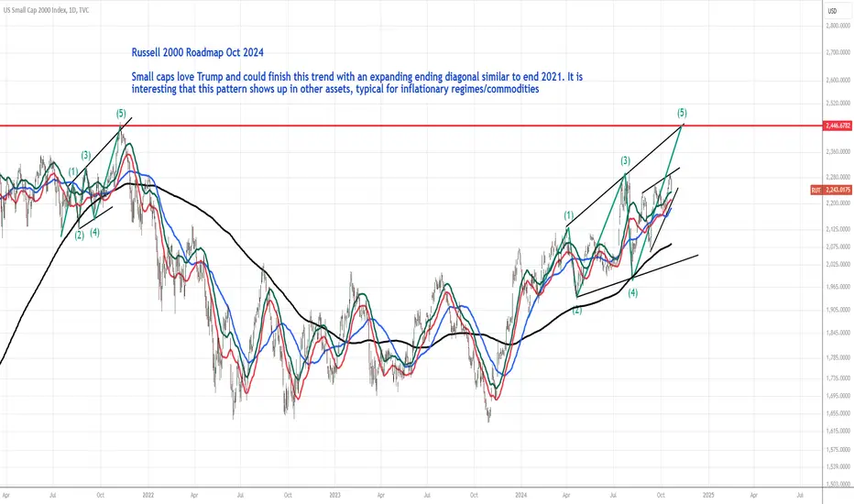
Task: Select the (1) wave label in the 2021 pattern
Action: coord(73,171)
